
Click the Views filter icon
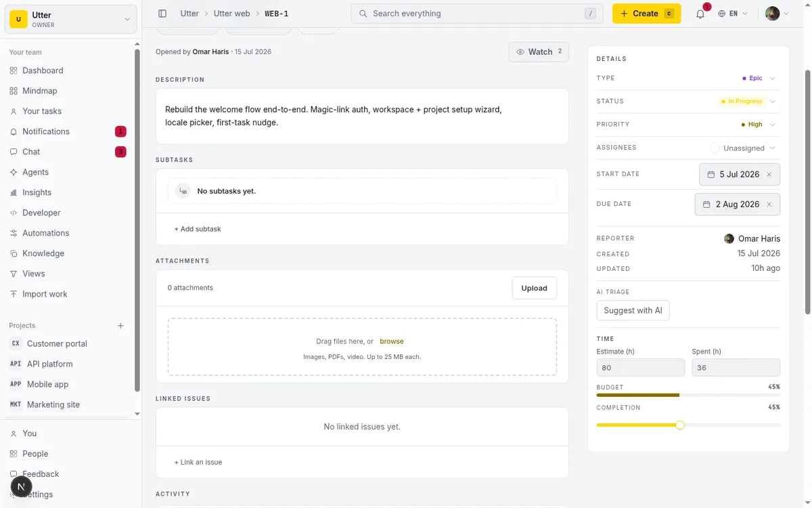click(14, 274)
